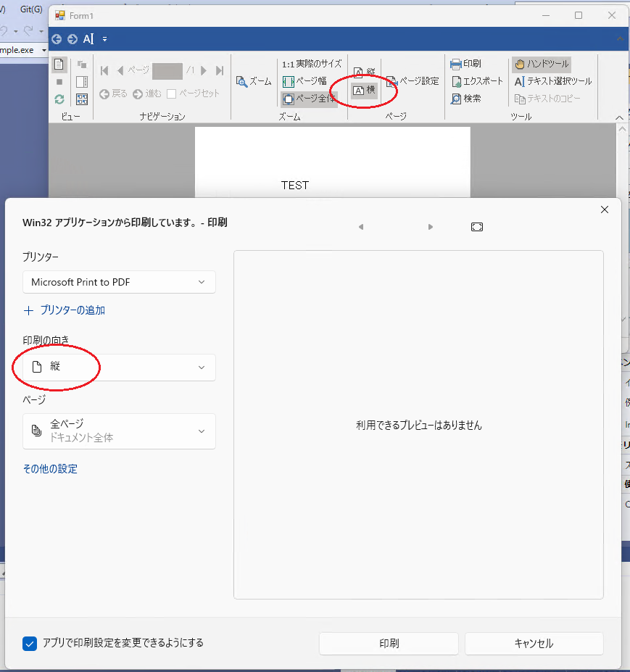Open the mple.exe target dropdown in Visual Studio

[43, 50]
